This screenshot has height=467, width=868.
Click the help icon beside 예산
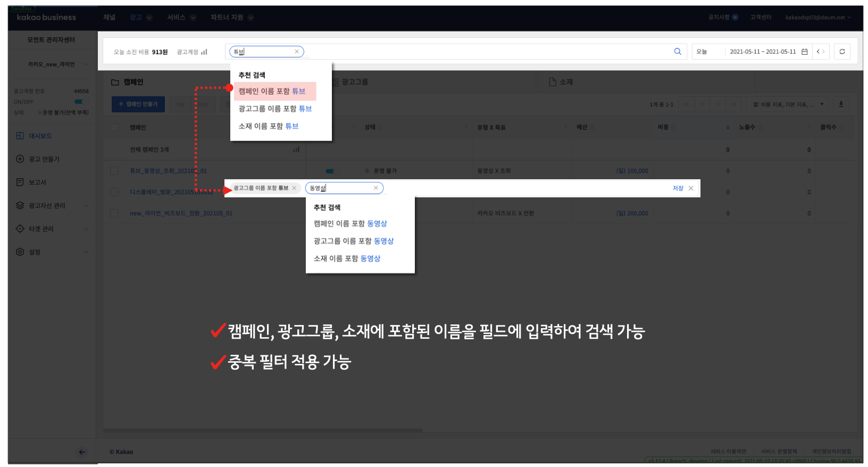click(x=592, y=127)
